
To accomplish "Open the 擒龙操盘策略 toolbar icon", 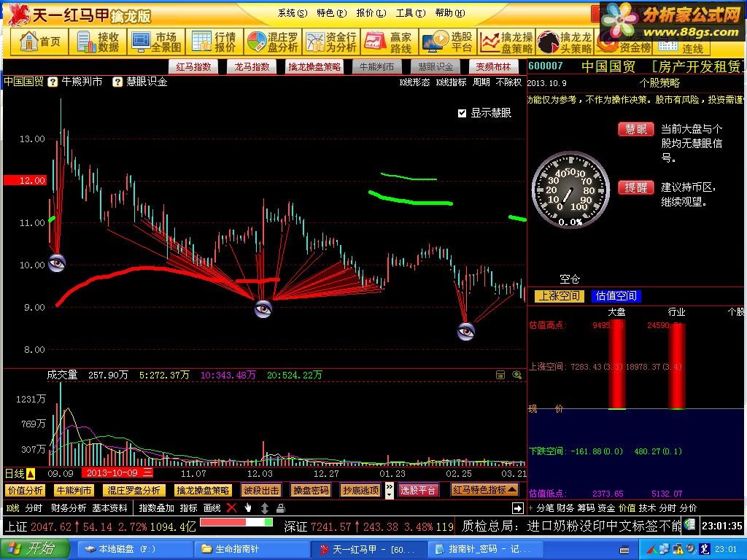I will point(506,42).
